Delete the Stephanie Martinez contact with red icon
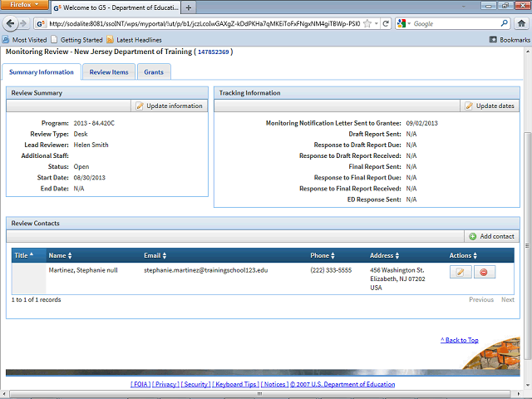This screenshot has width=532, height=399. point(484,272)
